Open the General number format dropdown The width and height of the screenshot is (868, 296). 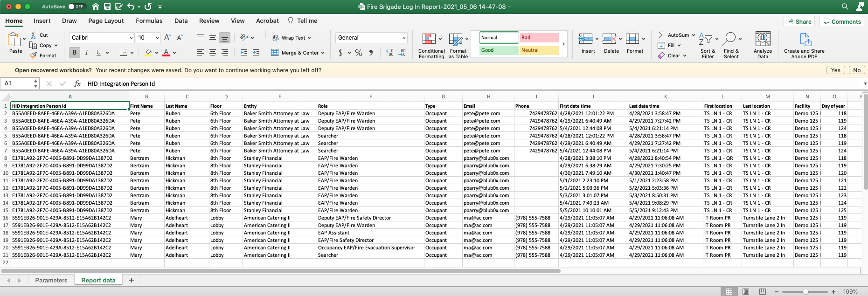coord(404,38)
